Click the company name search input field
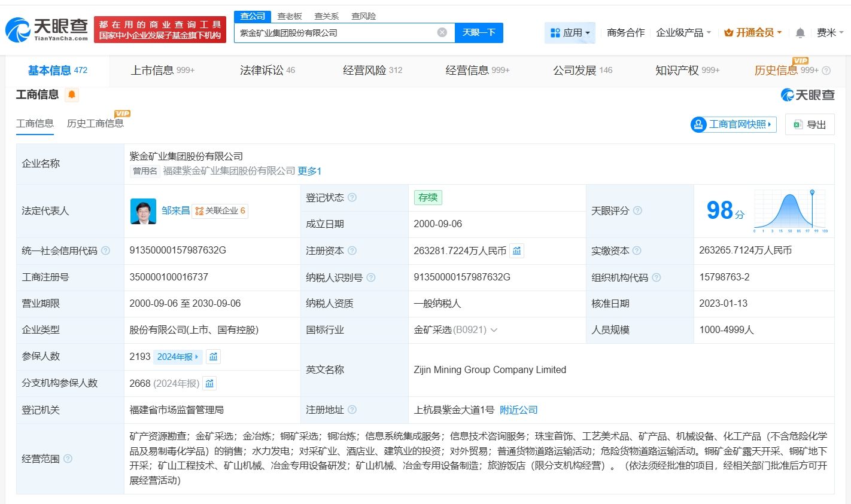The width and height of the screenshot is (851, 504). [335, 33]
